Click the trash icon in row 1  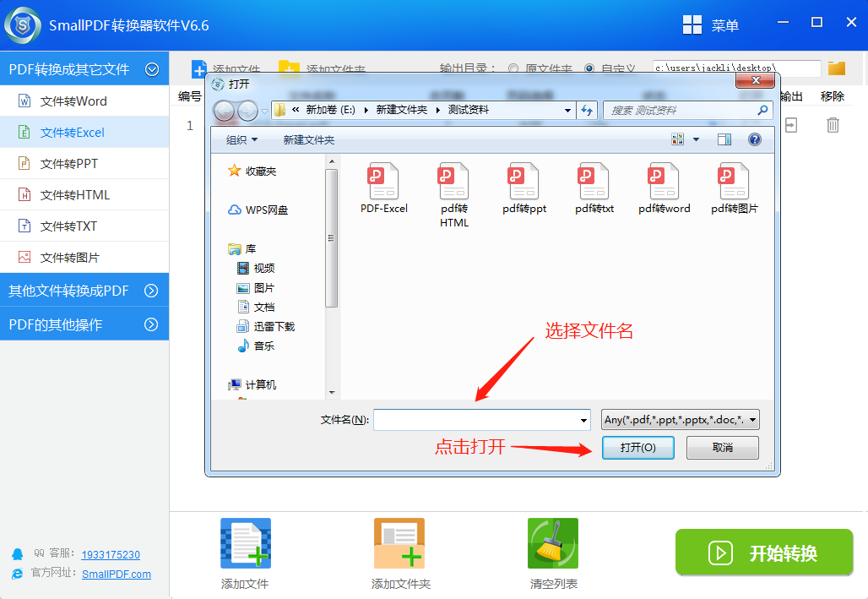[833, 125]
